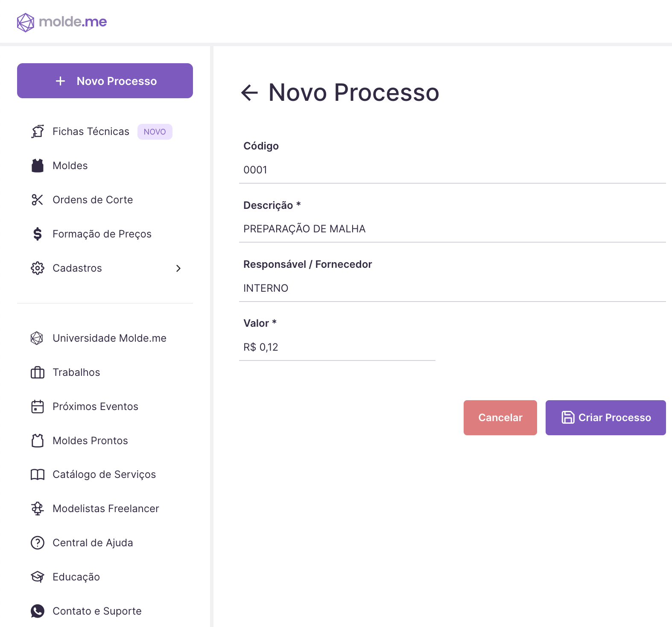
Task: Click the Código input field containing 0001
Action: click(x=453, y=170)
